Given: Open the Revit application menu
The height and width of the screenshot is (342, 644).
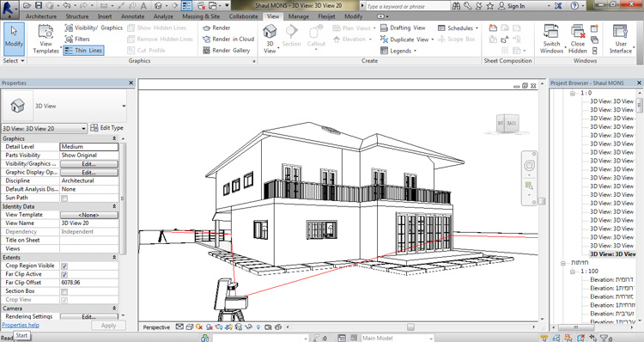Looking at the screenshot, I should click(x=9, y=9).
